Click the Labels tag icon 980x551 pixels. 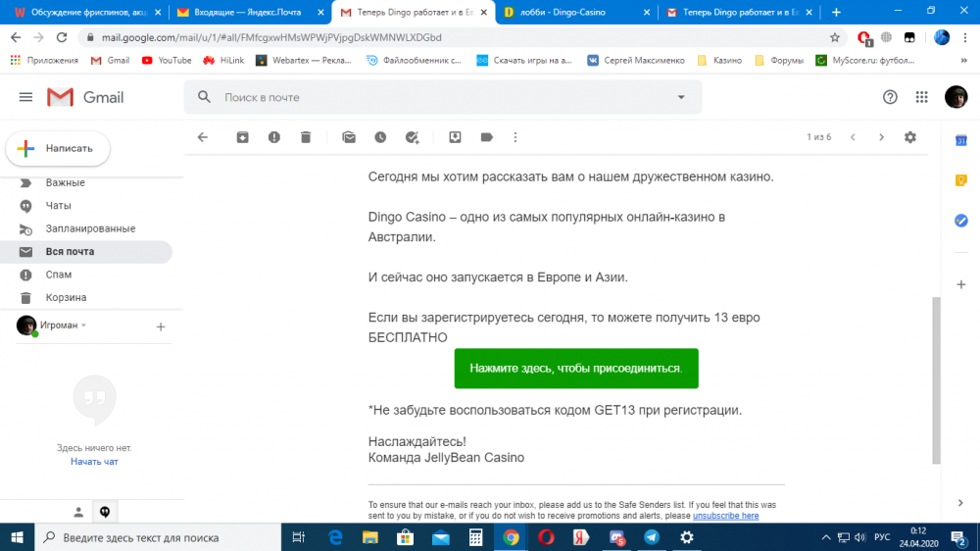tap(487, 137)
